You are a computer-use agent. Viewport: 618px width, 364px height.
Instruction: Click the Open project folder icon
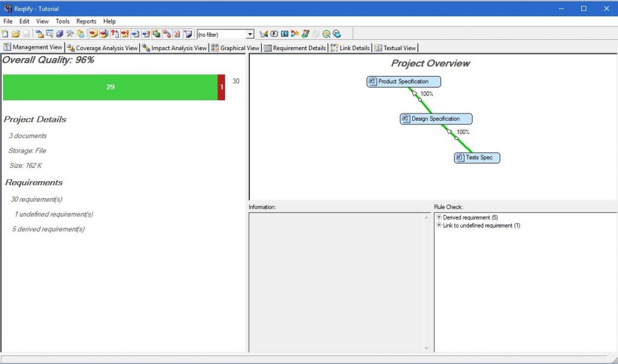16,34
